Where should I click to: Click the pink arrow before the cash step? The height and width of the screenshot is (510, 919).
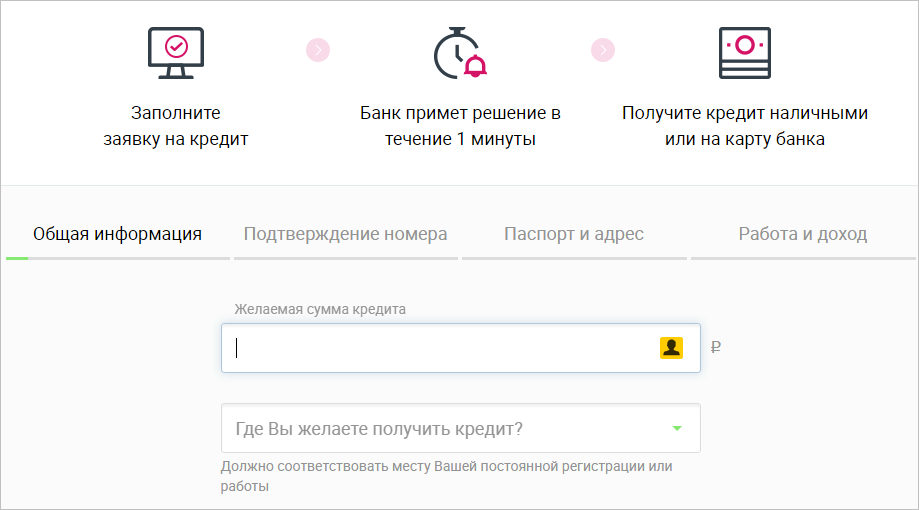[x=602, y=49]
